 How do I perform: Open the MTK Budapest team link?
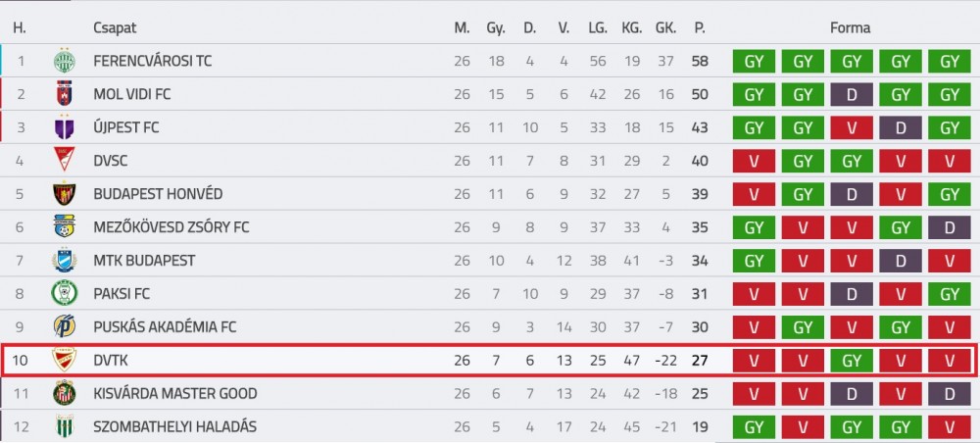click(144, 260)
